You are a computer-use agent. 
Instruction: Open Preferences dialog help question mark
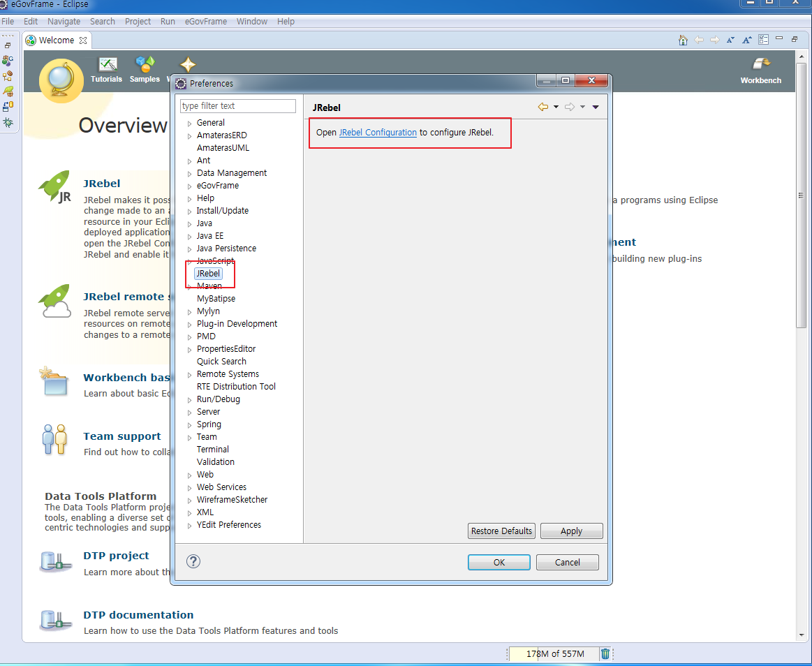click(193, 561)
